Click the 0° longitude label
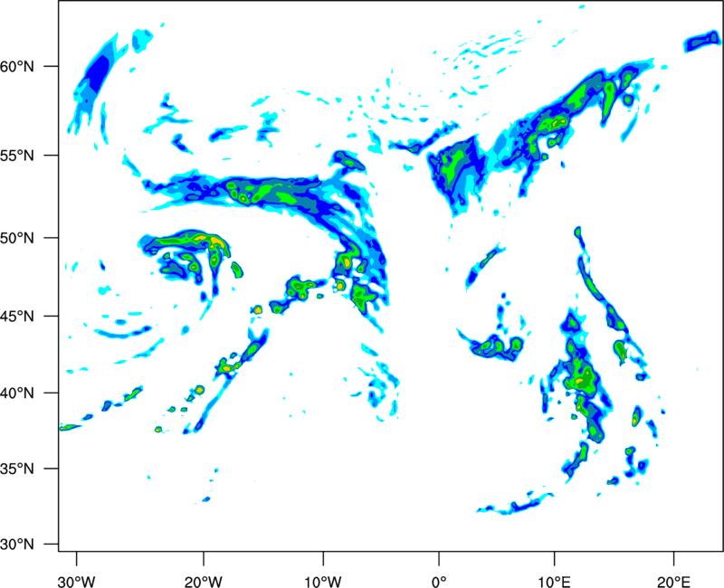This screenshot has height=588, width=724. point(439,582)
